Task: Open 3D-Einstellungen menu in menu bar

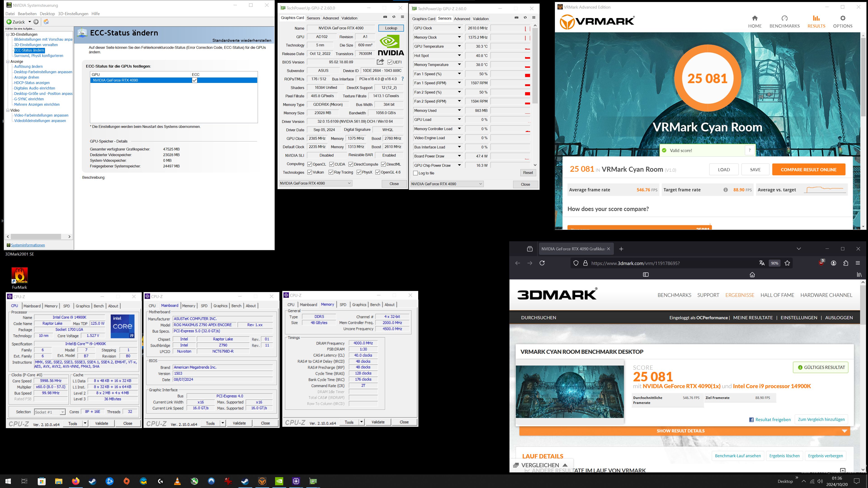Action: pyautogui.click(x=73, y=14)
